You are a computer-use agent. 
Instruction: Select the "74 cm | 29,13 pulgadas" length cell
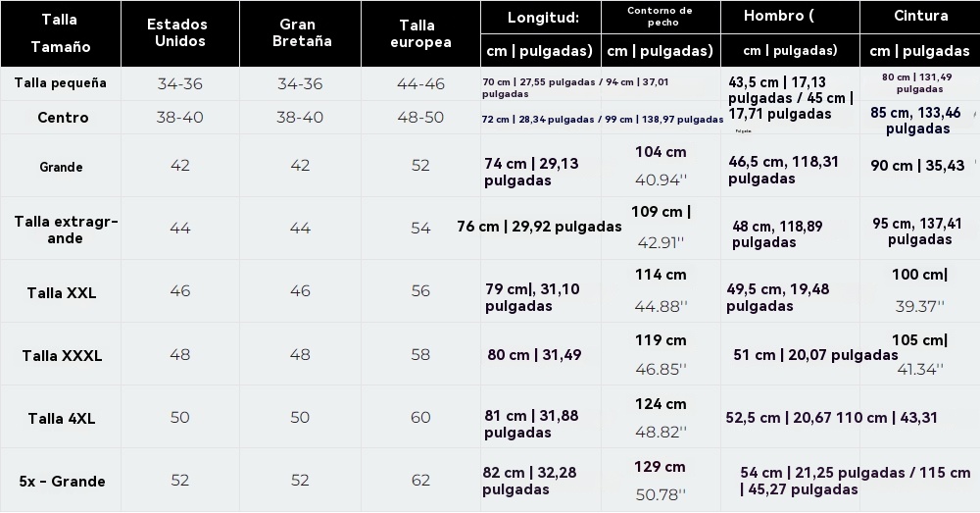(x=531, y=173)
